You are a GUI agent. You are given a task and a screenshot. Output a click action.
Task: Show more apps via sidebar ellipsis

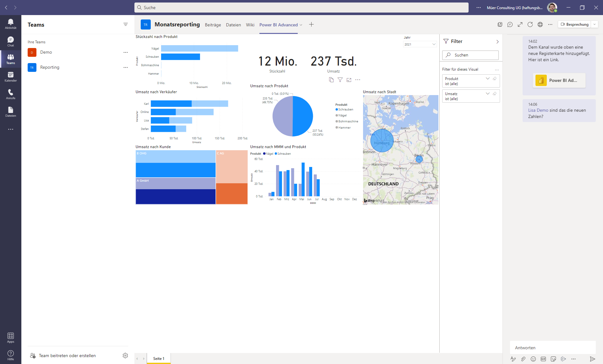pyautogui.click(x=11, y=129)
